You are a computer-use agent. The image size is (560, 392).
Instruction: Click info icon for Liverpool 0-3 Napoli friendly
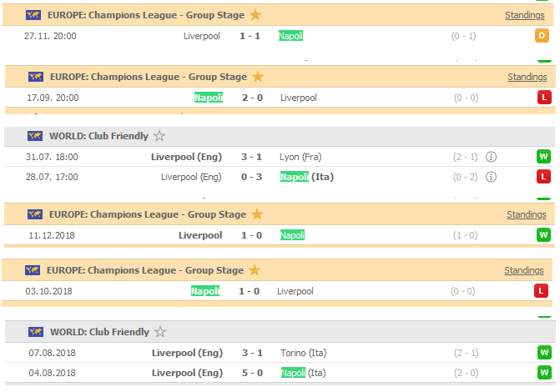coord(491,177)
